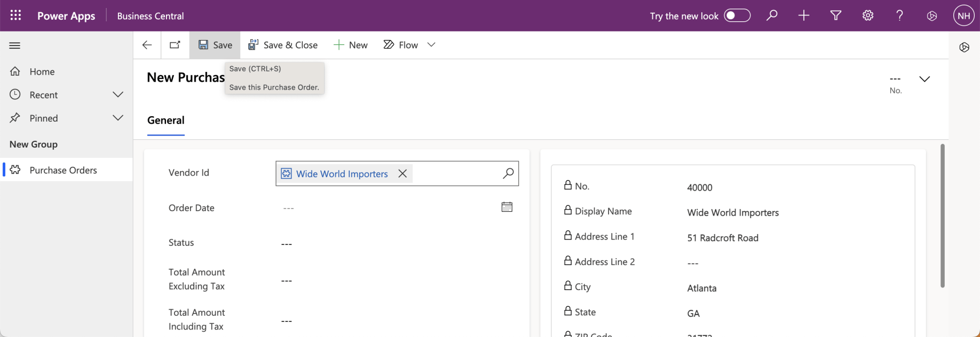This screenshot has height=337, width=980.
Task: Collapse the left navigation hamburger menu
Action: [x=15, y=45]
